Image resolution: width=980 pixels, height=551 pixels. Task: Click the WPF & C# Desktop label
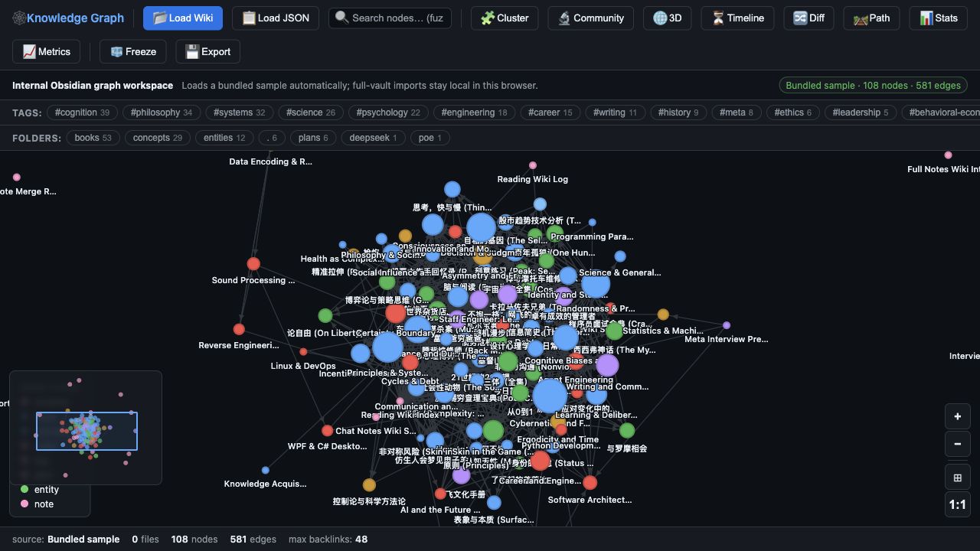coord(328,446)
